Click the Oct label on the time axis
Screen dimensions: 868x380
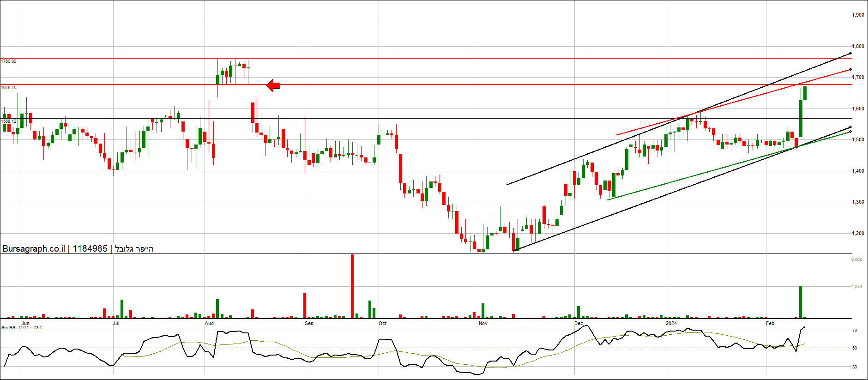coord(383,323)
